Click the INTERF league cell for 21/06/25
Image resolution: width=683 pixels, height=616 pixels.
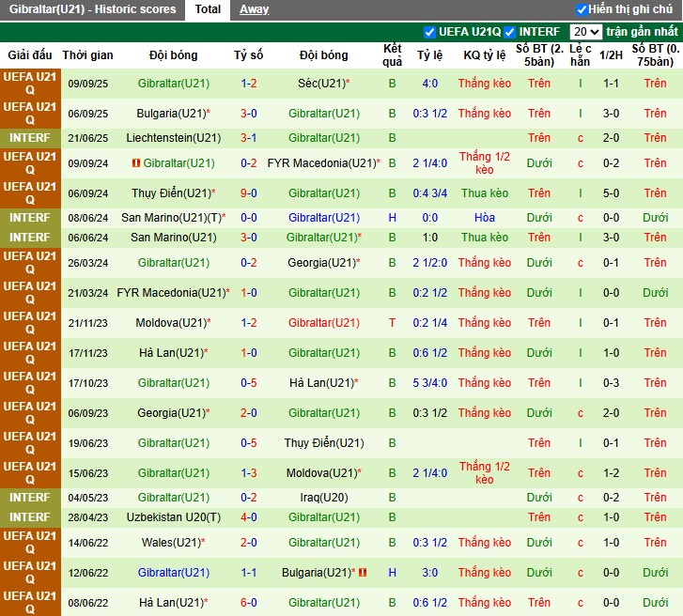click(30, 138)
